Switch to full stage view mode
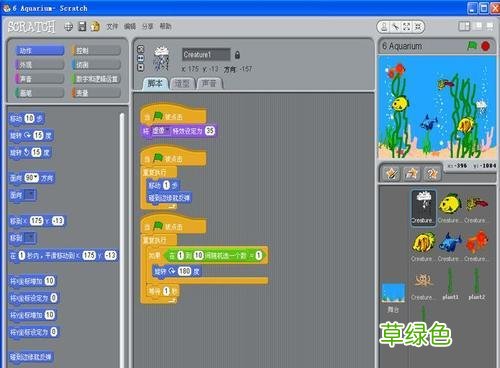 478,26
